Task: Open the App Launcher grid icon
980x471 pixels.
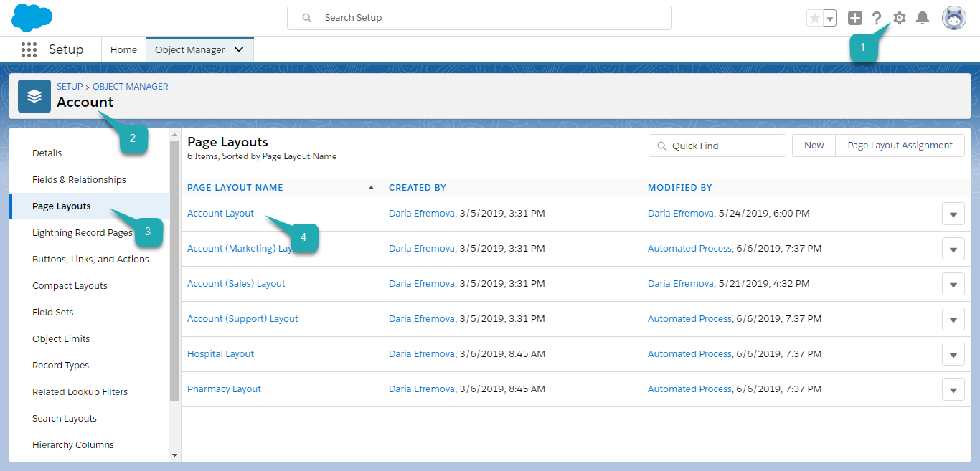Action: [x=29, y=49]
